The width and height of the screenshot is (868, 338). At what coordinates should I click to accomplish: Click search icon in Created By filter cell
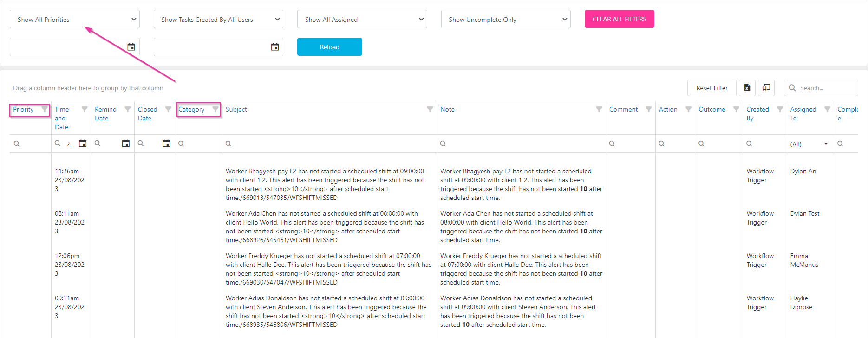(x=749, y=144)
